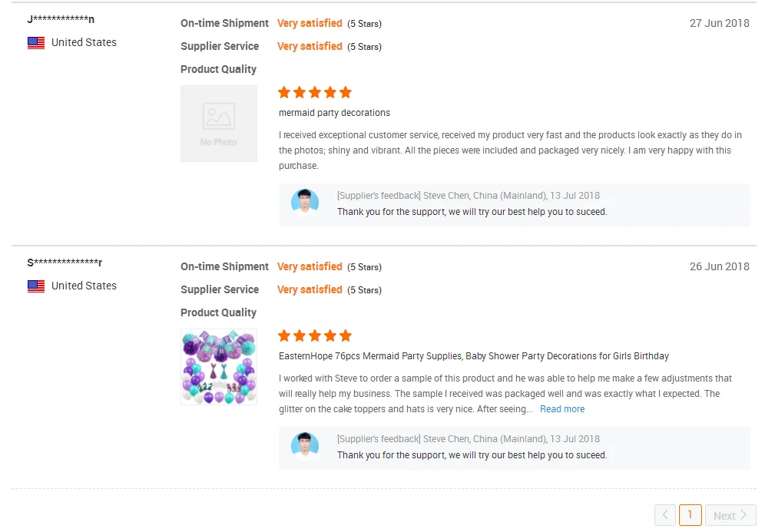Click the 27 Jun 2018 review date
This screenshot has width=765, height=532.
coord(719,23)
